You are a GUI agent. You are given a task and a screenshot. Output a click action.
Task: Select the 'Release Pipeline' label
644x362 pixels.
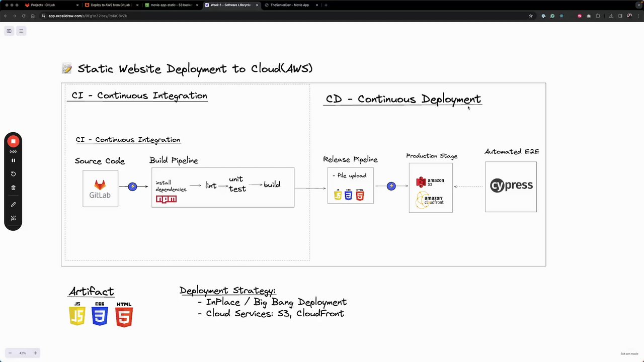click(350, 159)
